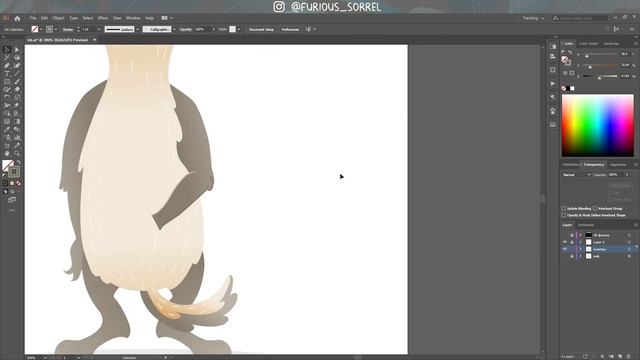Switch to the Transparency tab
The image size is (640, 360).
pyautogui.click(x=593, y=165)
